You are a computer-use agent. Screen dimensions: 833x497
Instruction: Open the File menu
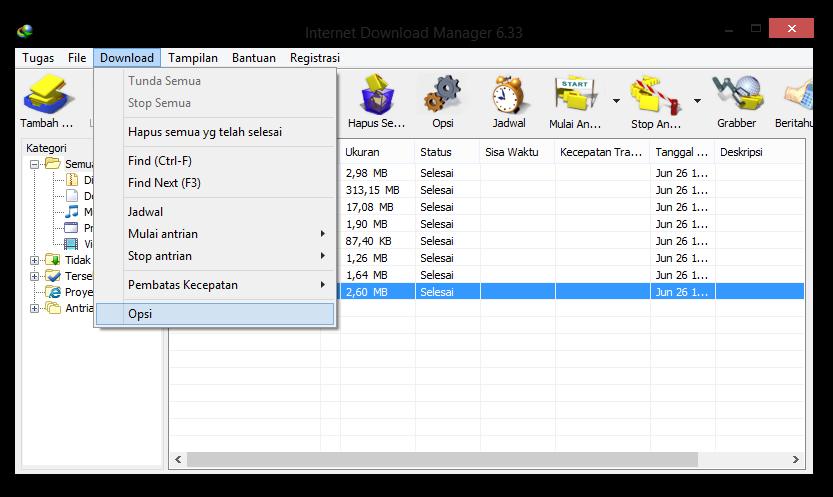click(77, 58)
